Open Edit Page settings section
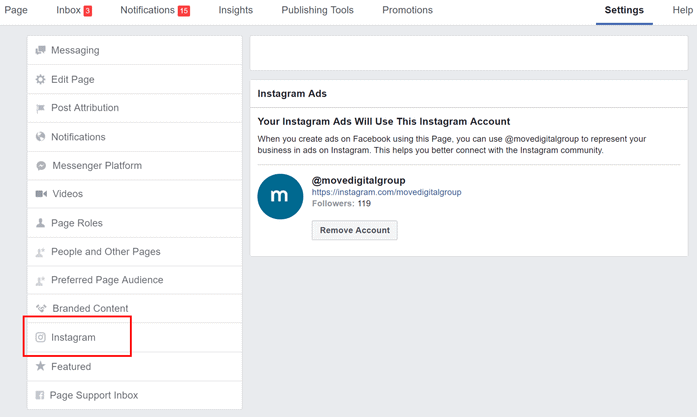This screenshot has height=417, width=697. pyautogui.click(x=135, y=79)
